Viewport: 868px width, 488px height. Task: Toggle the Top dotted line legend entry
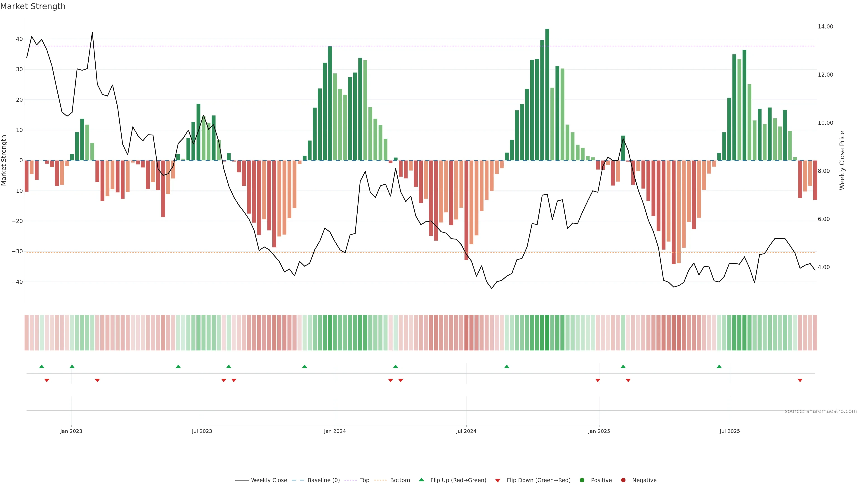coord(365,480)
